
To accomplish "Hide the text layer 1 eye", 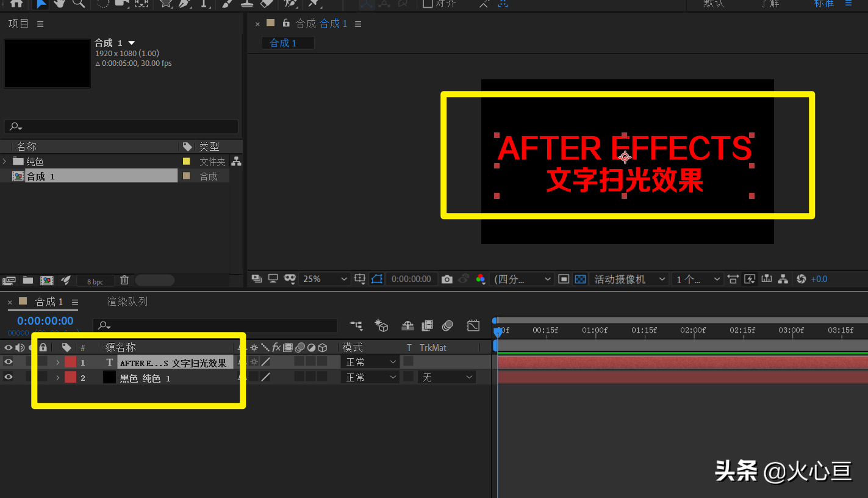I will [x=8, y=362].
